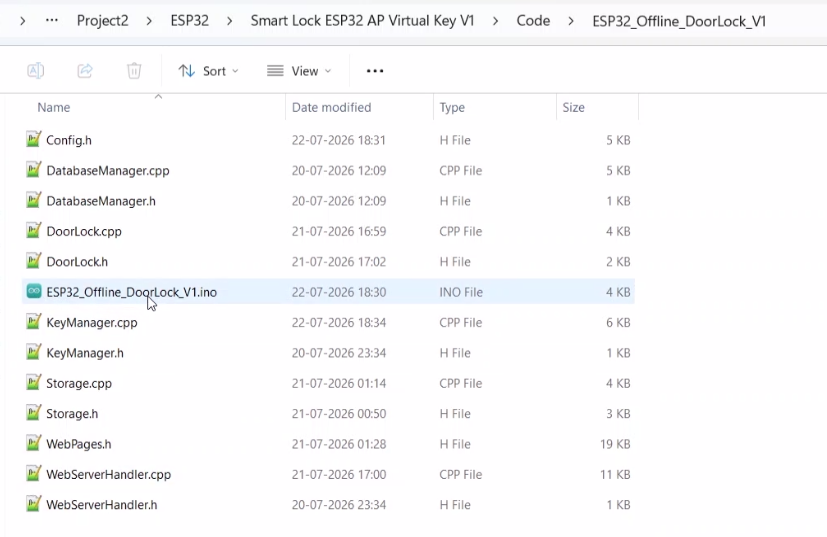Image resolution: width=827 pixels, height=537 pixels.
Task: Select the Config.h file name
Action: [x=69, y=140]
